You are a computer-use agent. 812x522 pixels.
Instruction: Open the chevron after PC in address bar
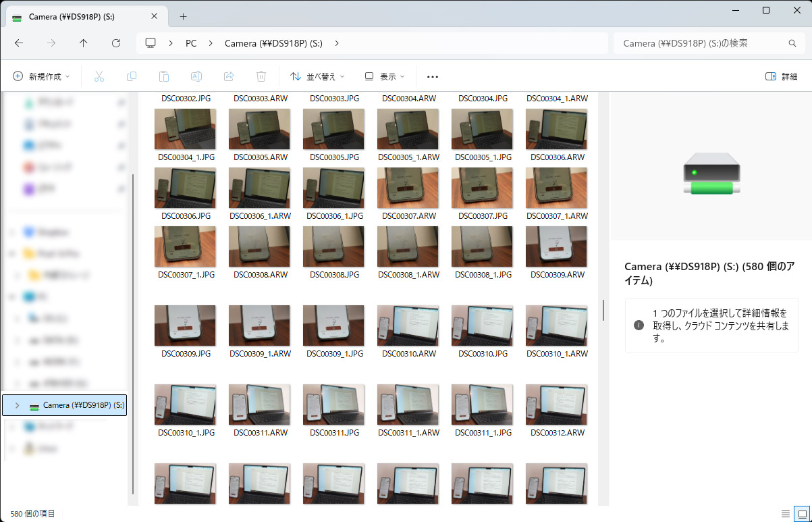coord(210,43)
